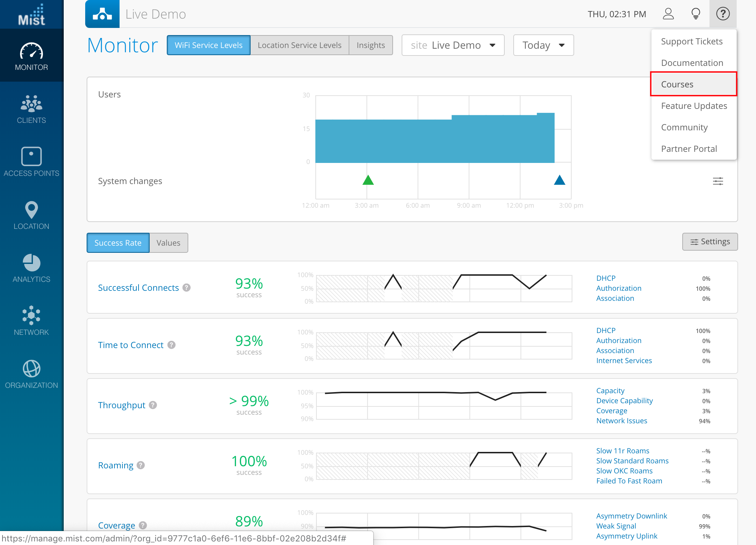The height and width of the screenshot is (545, 756).
Task: Switch to Values toggle
Action: click(x=168, y=243)
